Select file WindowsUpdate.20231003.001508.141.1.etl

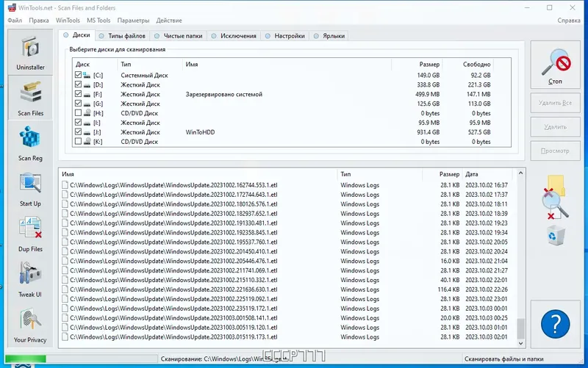[x=173, y=318]
